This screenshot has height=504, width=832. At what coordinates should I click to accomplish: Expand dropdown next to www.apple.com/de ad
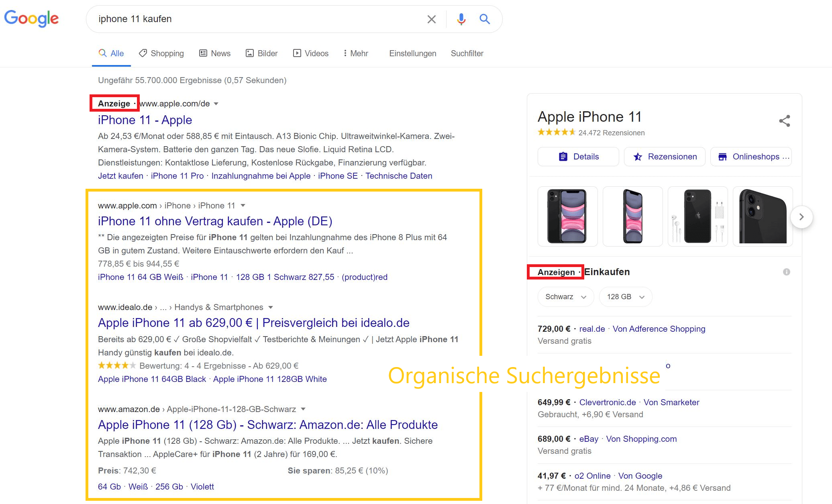[x=216, y=104]
